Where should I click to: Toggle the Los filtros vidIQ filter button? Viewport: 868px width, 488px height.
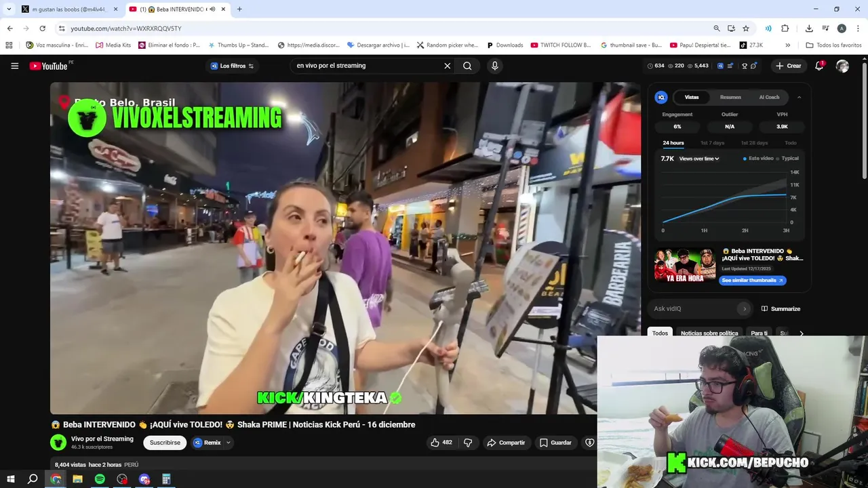pos(232,66)
